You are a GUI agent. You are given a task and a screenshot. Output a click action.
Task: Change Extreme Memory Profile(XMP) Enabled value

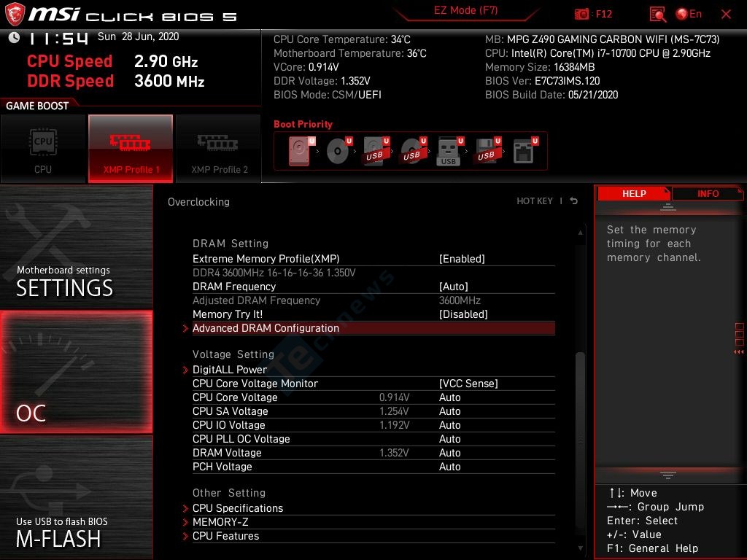point(462,259)
